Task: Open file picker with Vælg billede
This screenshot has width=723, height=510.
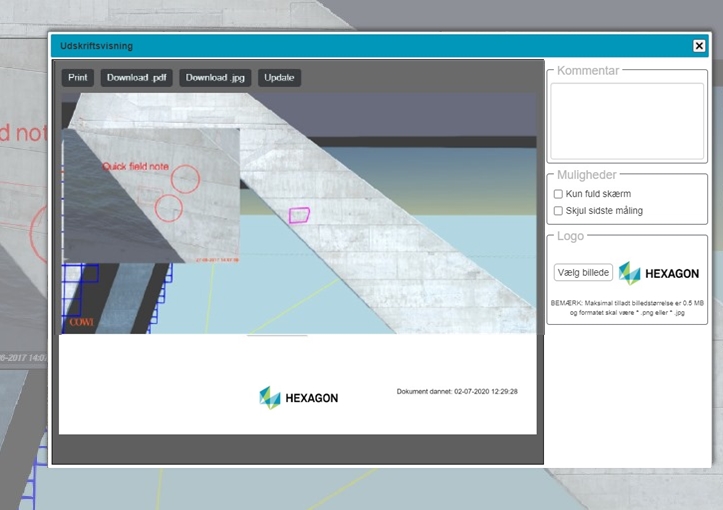Action: [583, 272]
